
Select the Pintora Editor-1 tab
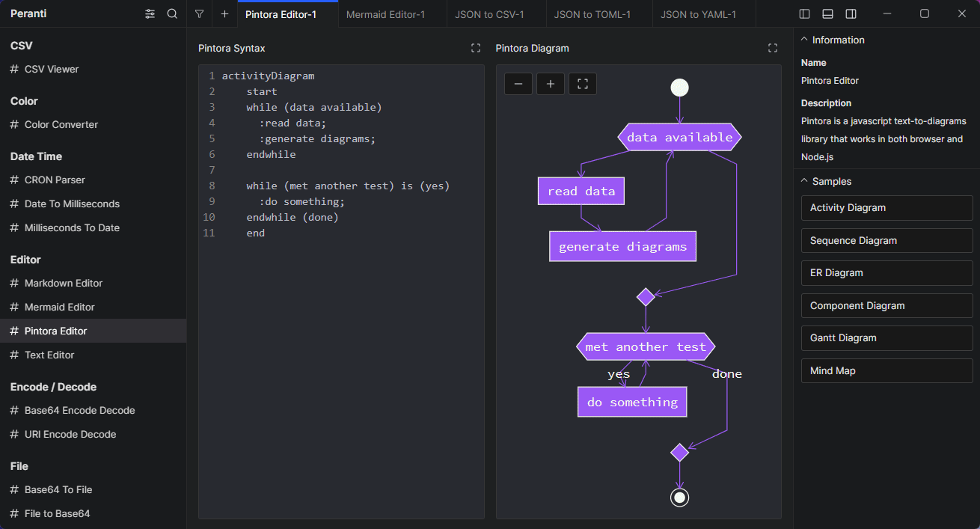(x=287, y=14)
